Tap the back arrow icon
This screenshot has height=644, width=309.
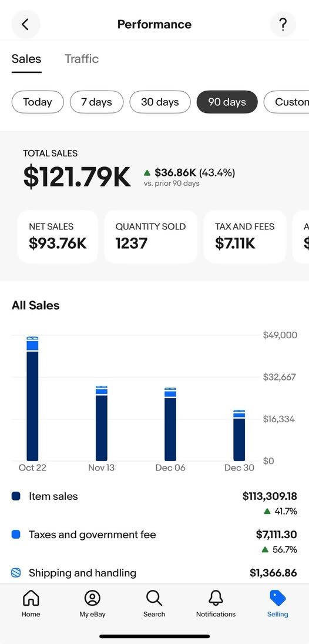25,25
